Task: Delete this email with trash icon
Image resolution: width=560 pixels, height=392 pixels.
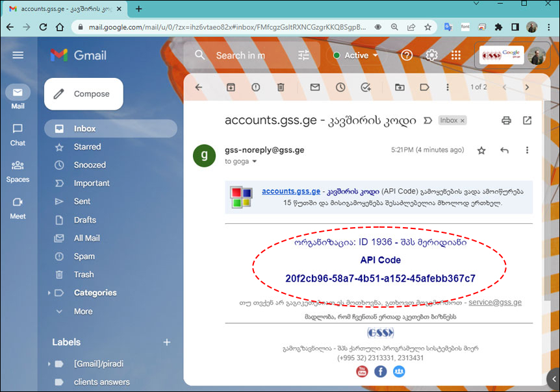Action: pyautogui.click(x=281, y=87)
